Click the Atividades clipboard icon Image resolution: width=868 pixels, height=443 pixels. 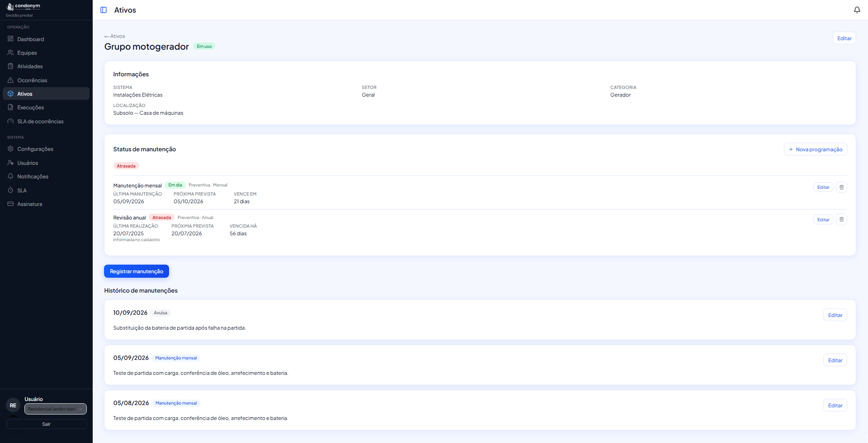pyautogui.click(x=10, y=66)
